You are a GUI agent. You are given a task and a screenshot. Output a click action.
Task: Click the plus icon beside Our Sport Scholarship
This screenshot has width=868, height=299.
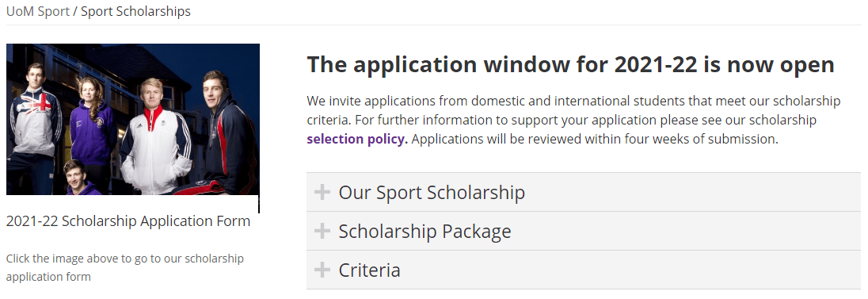pyautogui.click(x=322, y=193)
